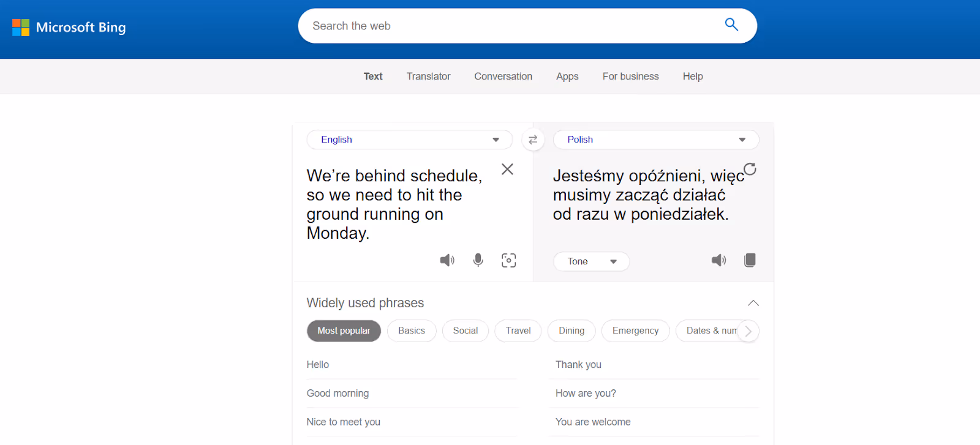This screenshot has width=980, height=445.
Task: Go to the Apps tab
Action: (x=567, y=77)
